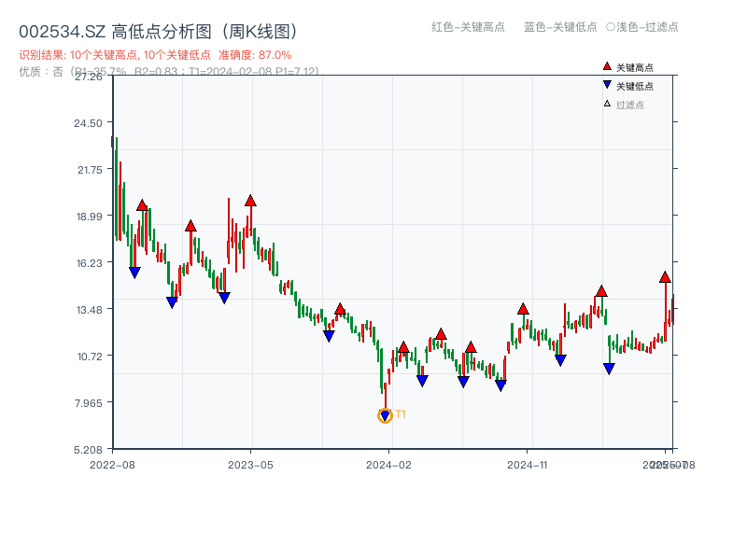
Task: Select red high marker above the 2024-11 date
Action: [523, 309]
